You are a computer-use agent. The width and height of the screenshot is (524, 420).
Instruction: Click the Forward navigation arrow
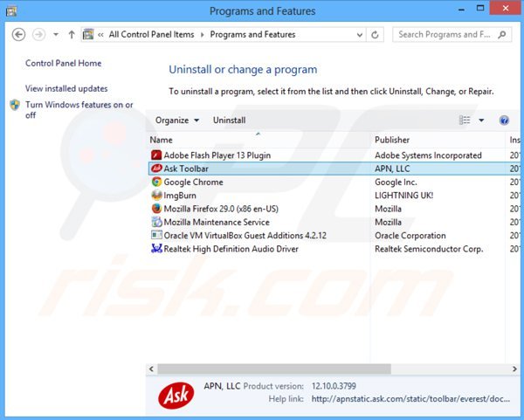38,34
